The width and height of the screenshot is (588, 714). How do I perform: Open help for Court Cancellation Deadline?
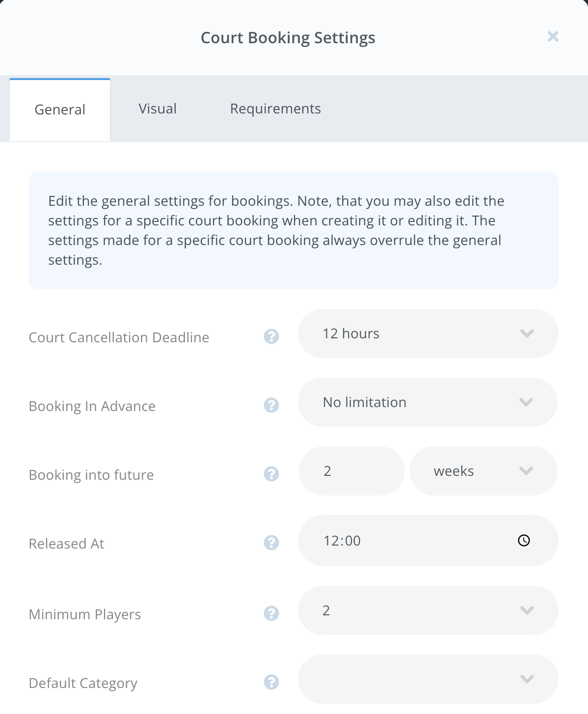click(x=270, y=337)
